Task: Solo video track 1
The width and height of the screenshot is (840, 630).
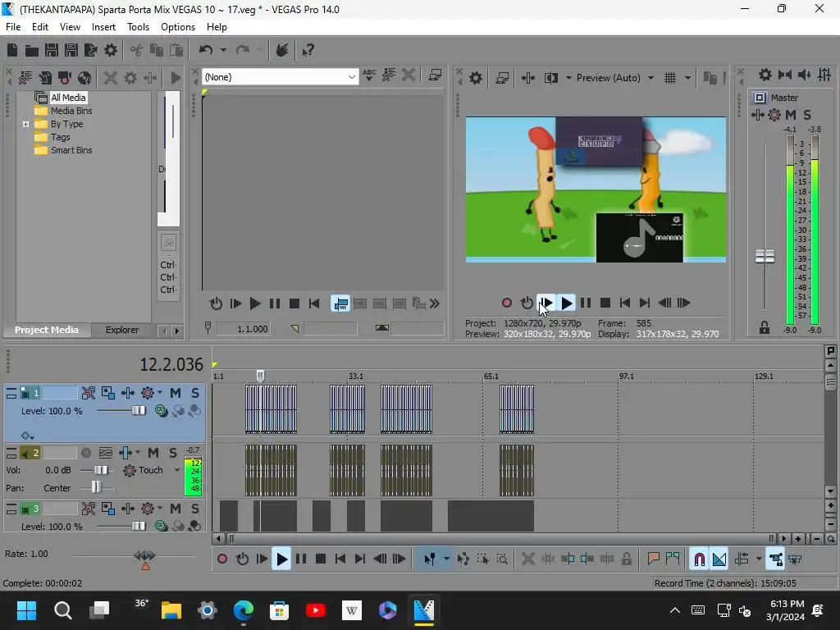Action: pos(195,393)
